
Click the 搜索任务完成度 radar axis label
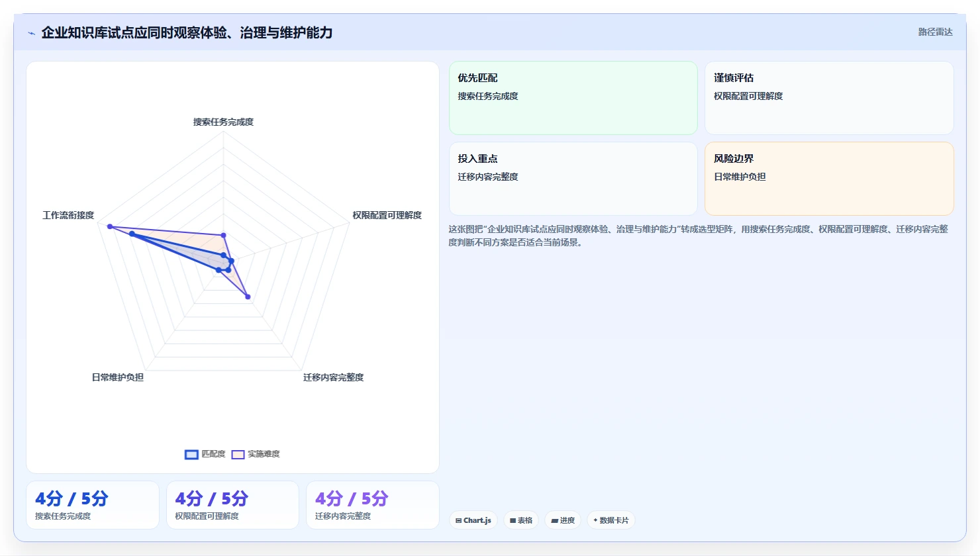[223, 122]
